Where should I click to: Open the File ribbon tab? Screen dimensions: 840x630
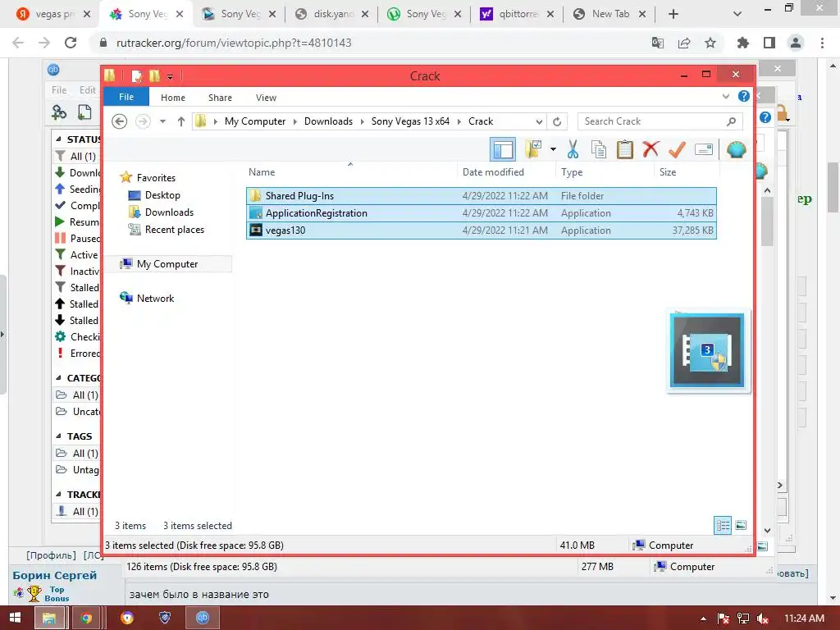(x=126, y=97)
